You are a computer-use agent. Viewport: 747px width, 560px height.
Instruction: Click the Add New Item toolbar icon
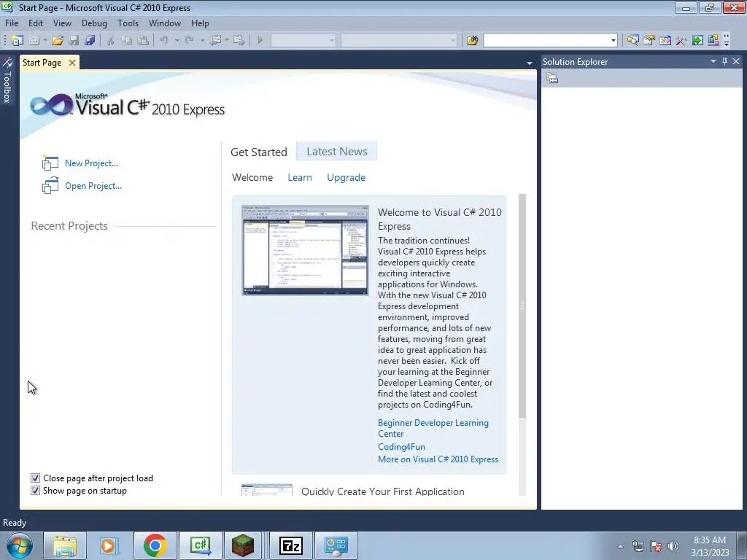tap(34, 41)
